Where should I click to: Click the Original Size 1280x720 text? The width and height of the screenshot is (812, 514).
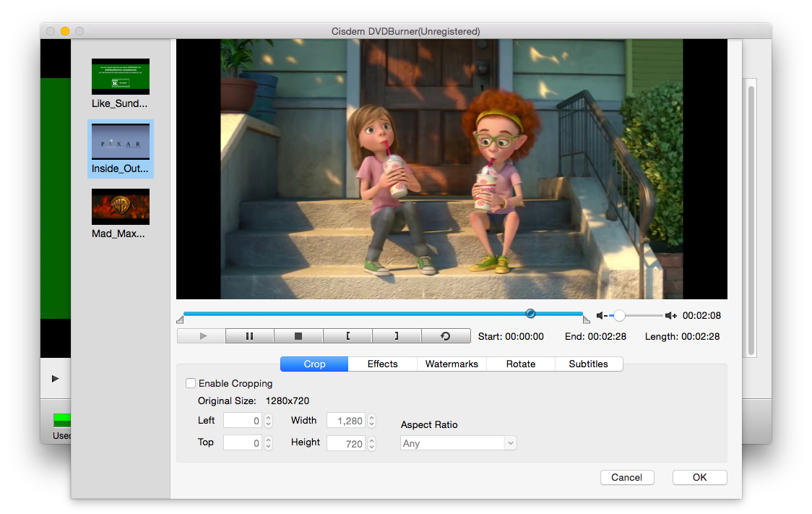pyautogui.click(x=254, y=401)
